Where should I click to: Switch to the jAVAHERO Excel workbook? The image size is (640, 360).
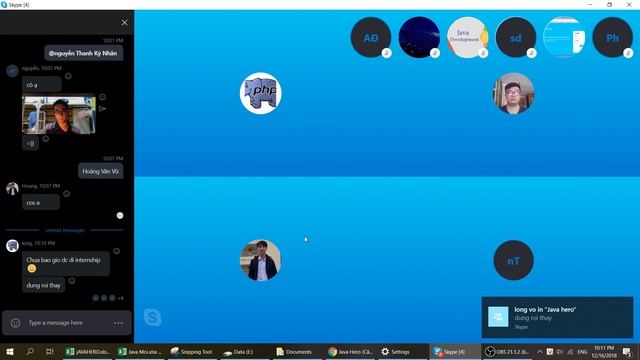pyautogui.click(x=88, y=351)
